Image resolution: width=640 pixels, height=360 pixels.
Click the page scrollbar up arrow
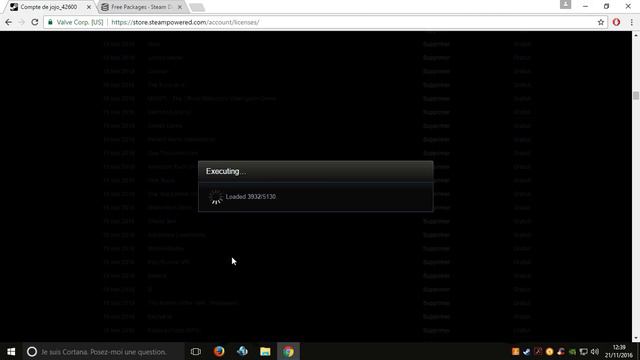coord(636,36)
